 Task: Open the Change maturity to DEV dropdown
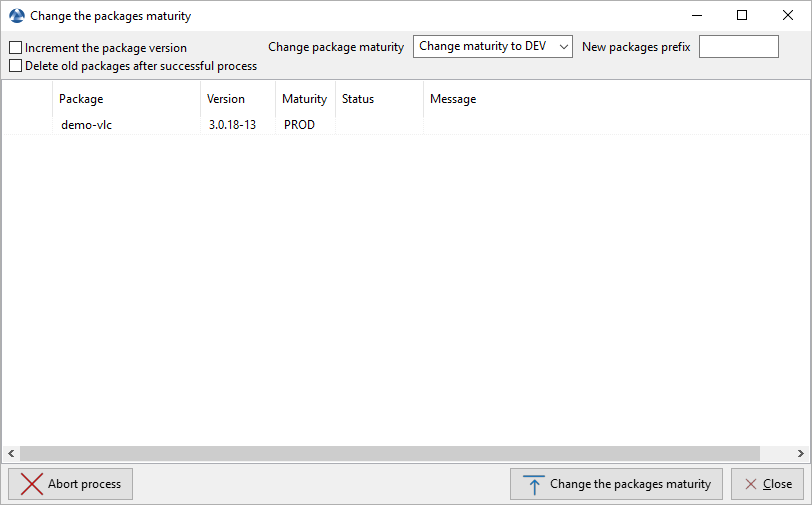[492, 47]
